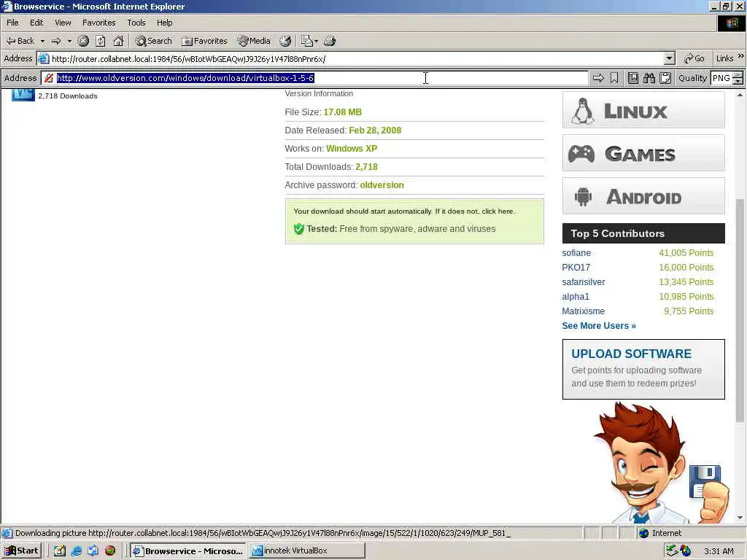Click the Android category banner
Viewport: 747px width, 560px height.
tap(643, 195)
